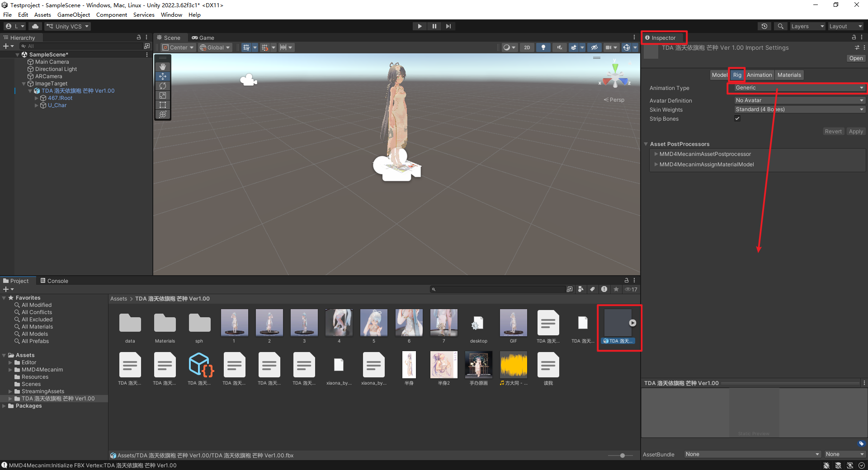The image size is (868, 470).
Task: Open the global search magnifier
Action: click(x=780, y=26)
